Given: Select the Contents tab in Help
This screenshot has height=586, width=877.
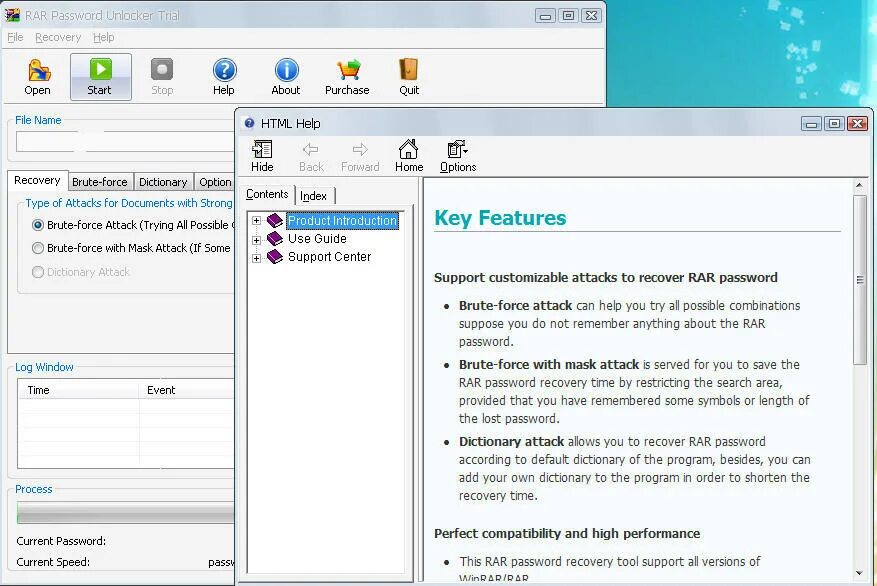Looking at the screenshot, I should click(x=267, y=194).
